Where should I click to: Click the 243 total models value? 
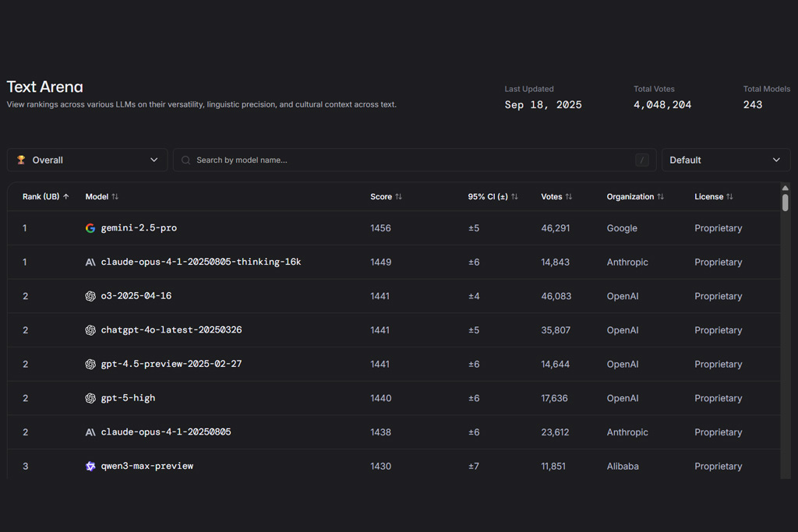(753, 105)
